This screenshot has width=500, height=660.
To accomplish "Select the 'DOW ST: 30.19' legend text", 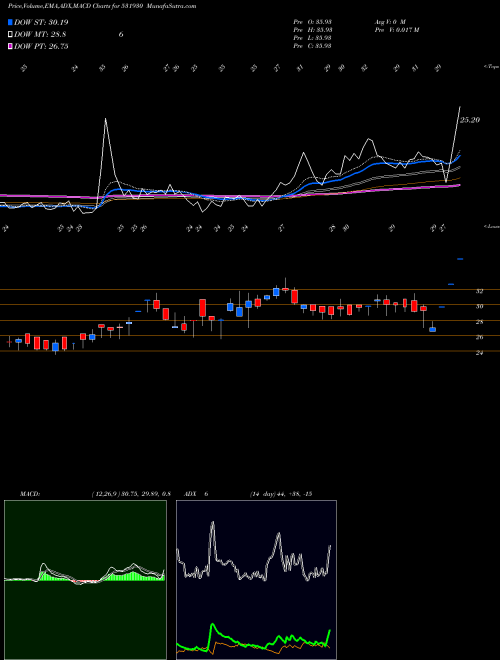I will tap(41, 22).
